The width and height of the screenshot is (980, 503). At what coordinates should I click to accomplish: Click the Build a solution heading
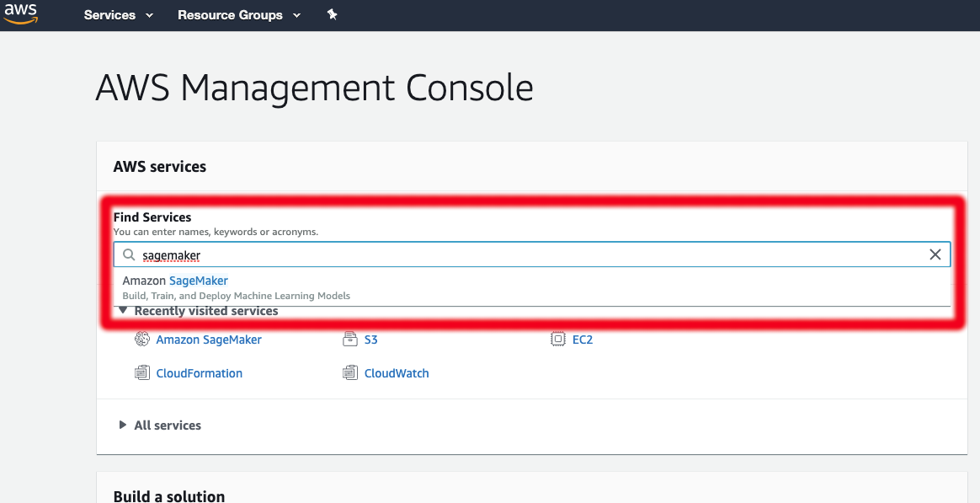tap(168, 496)
